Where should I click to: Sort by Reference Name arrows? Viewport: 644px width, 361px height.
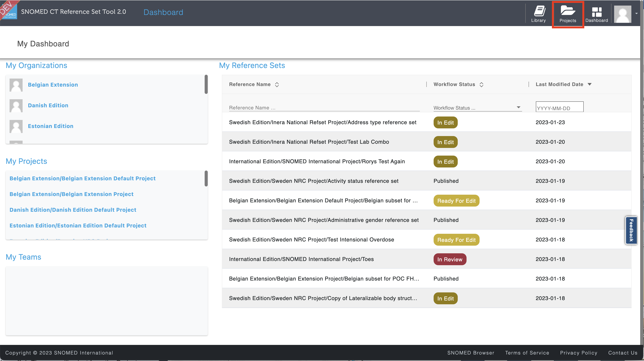pos(277,85)
